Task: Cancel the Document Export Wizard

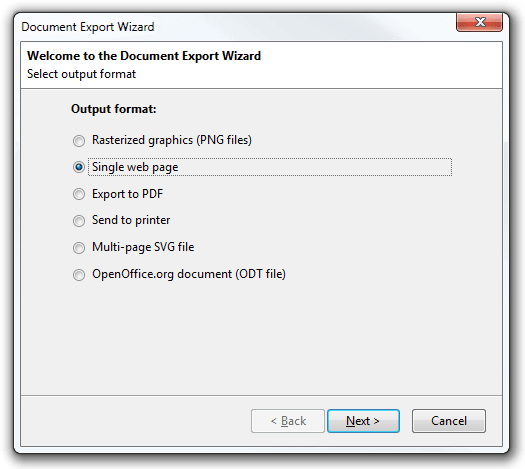Action: click(449, 421)
